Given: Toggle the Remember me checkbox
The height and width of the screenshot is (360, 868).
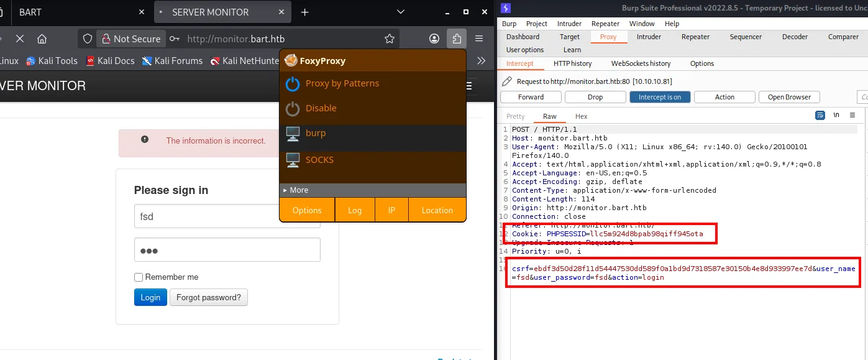Looking at the screenshot, I should tap(139, 277).
